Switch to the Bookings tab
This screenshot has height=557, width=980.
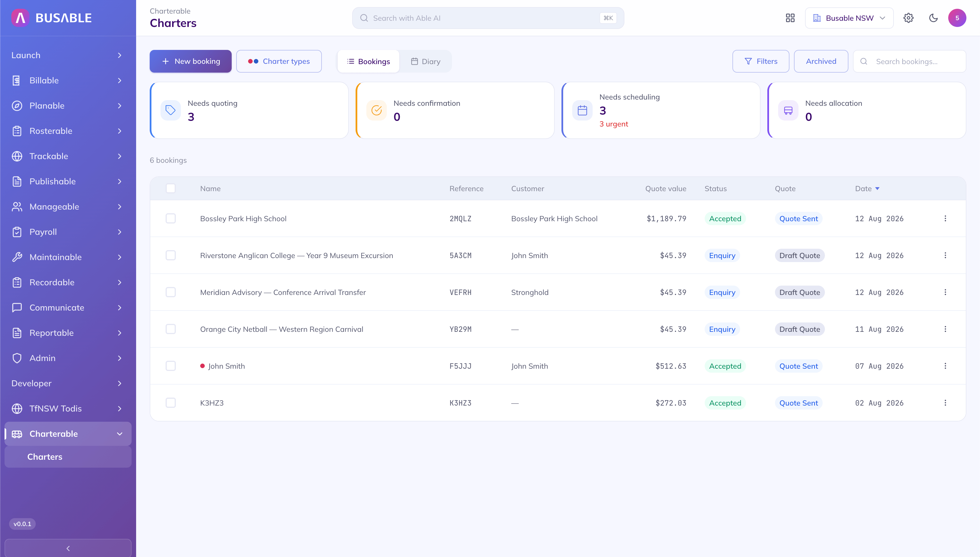368,61
